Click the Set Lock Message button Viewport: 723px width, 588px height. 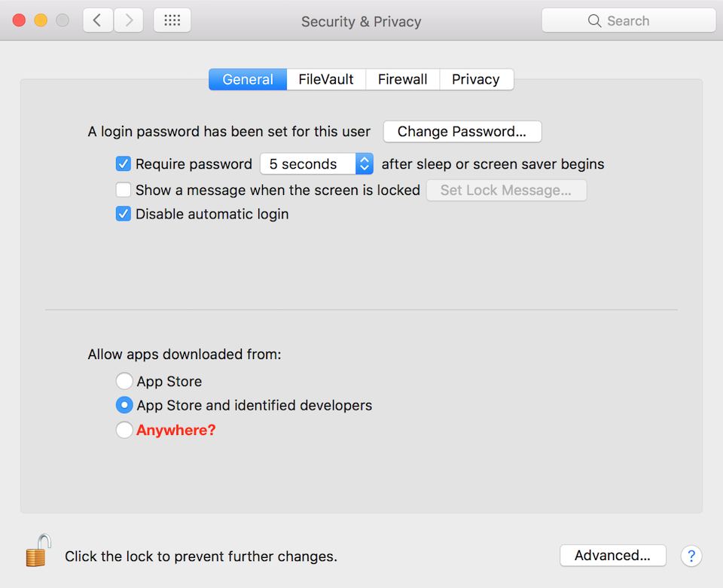click(506, 190)
